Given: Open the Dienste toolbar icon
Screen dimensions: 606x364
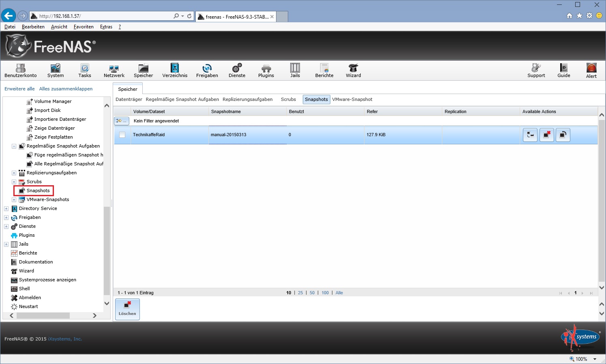Looking at the screenshot, I should (237, 71).
